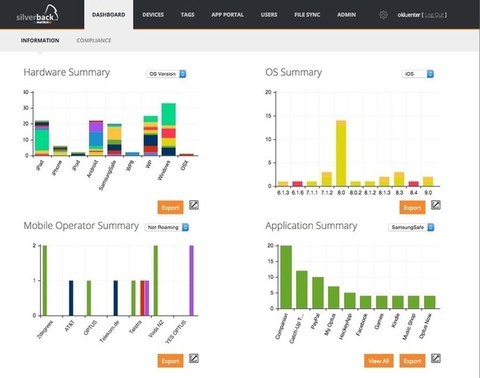Open the OS Version dropdown
Image resolution: width=480 pixels, height=378 pixels.
(x=166, y=74)
